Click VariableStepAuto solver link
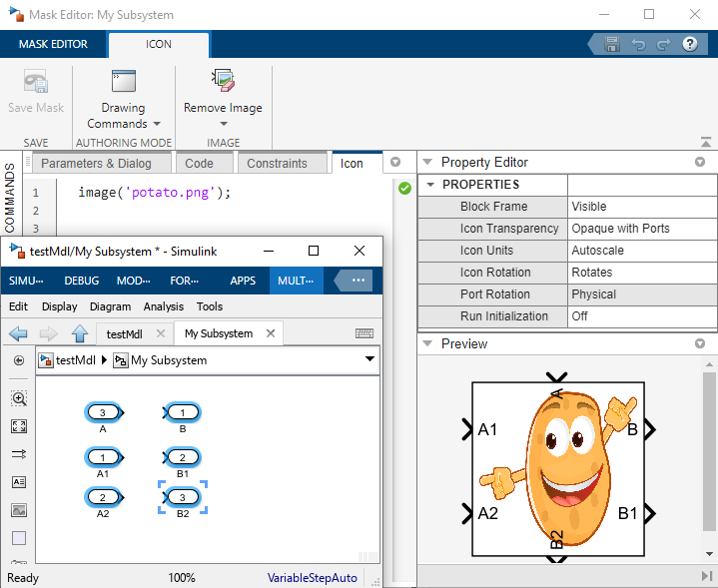This screenshot has height=588, width=718. click(312, 578)
